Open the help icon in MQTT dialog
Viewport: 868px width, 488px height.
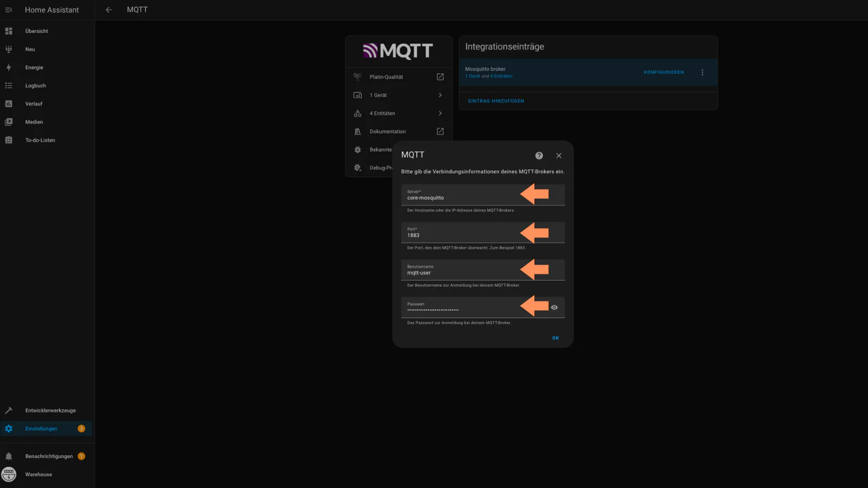539,156
